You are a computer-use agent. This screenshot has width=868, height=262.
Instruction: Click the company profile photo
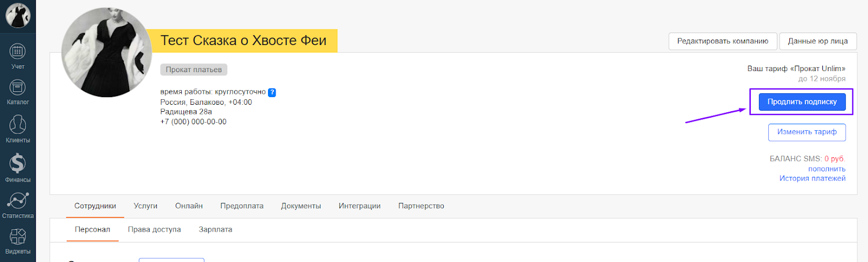coord(107,53)
